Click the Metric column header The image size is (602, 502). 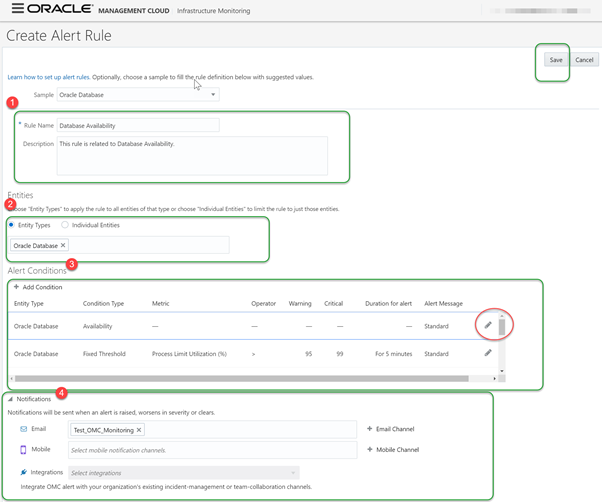click(160, 303)
